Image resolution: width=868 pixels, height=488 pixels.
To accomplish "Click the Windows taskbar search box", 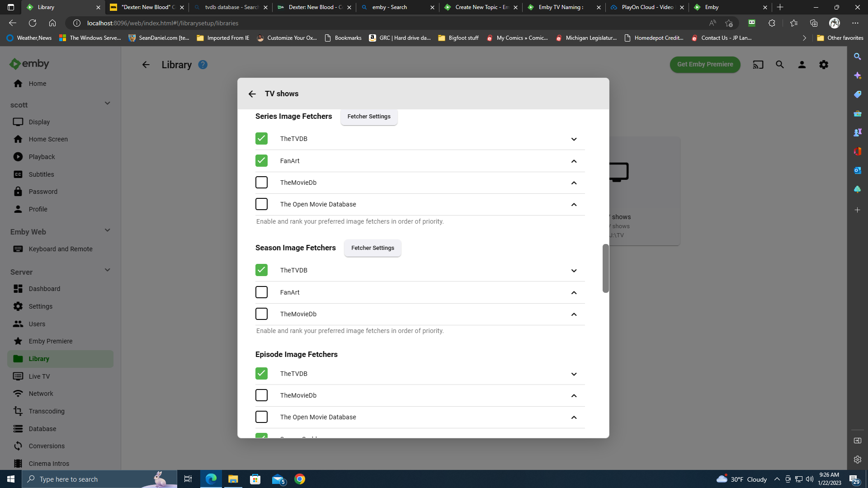I will 99,479.
